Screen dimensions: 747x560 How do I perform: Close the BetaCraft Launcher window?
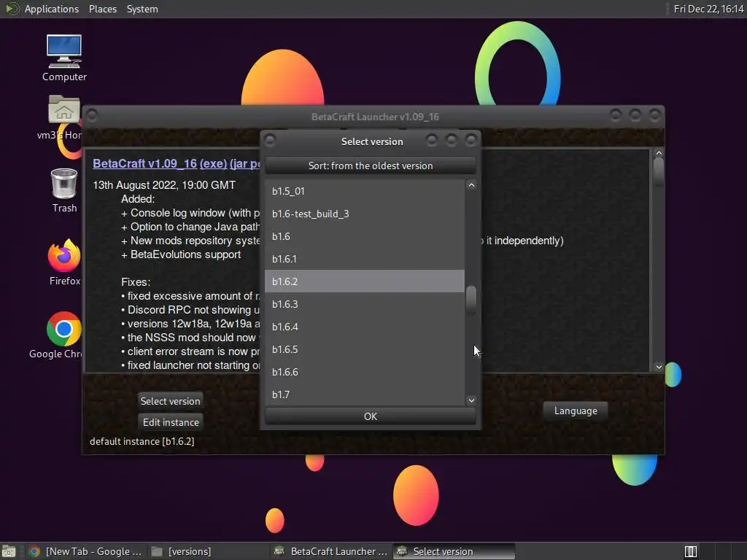(654, 115)
